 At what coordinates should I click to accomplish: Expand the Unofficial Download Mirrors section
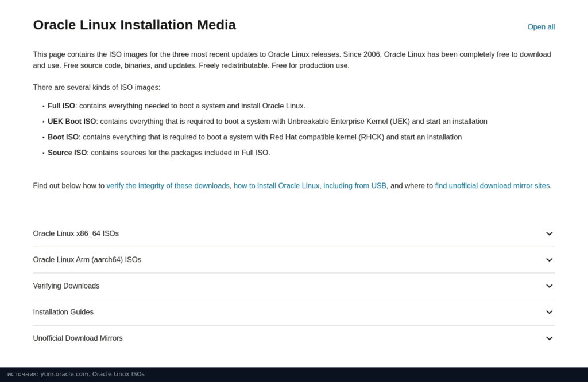click(x=293, y=338)
